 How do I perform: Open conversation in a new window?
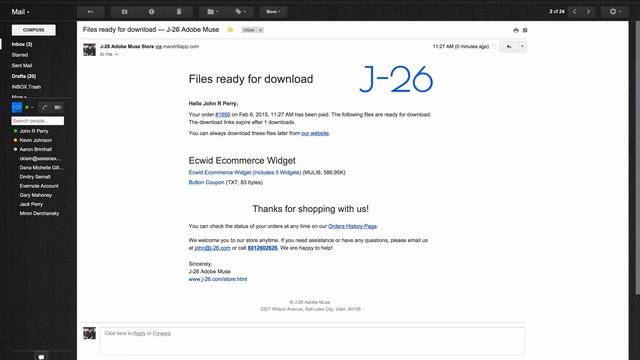point(525,30)
